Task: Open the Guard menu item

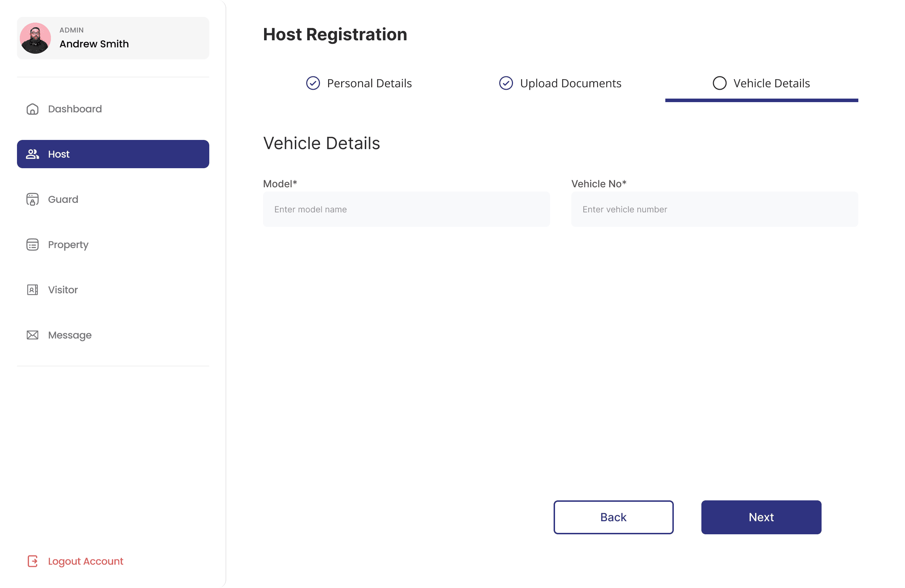Action: (x=63, y=199)
